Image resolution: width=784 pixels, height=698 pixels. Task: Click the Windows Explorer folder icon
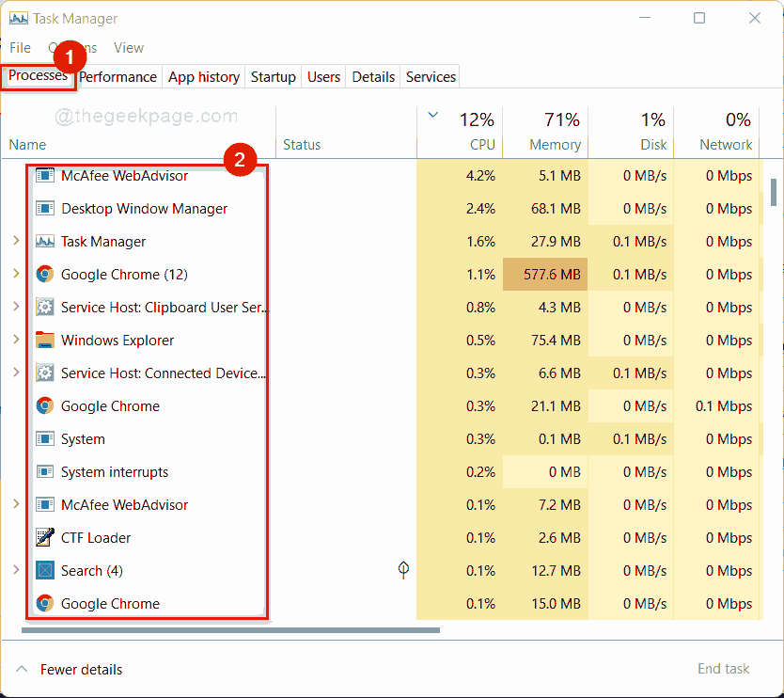click(44, 340)
